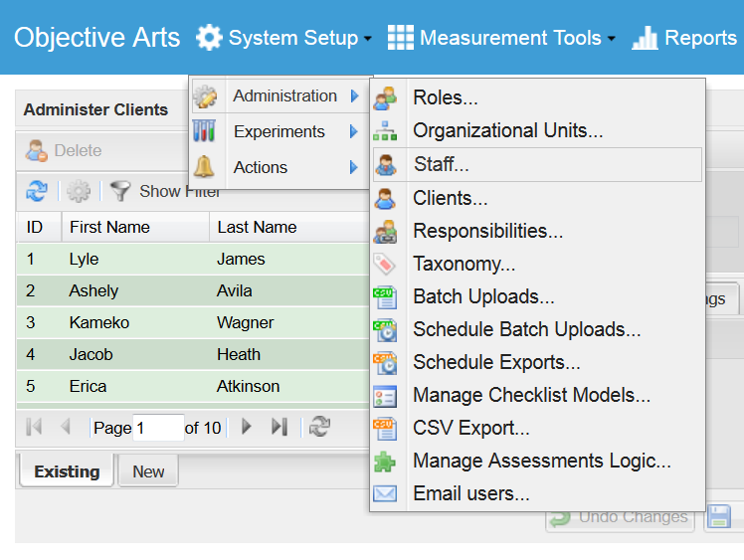The width and height of the screenshot is (744, 560).
Task: Click the Reports bar chart icon
Action: pyautogui.click(x=645, y=38)
